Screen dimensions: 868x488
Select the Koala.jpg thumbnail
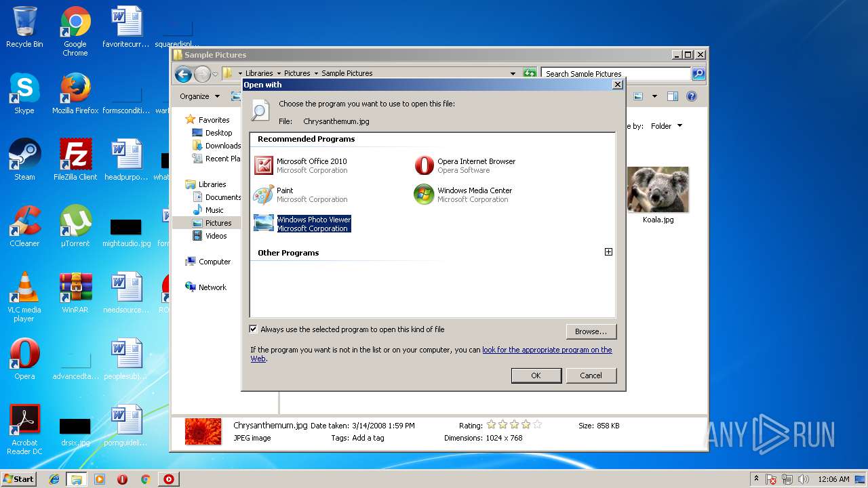[658, 190]
